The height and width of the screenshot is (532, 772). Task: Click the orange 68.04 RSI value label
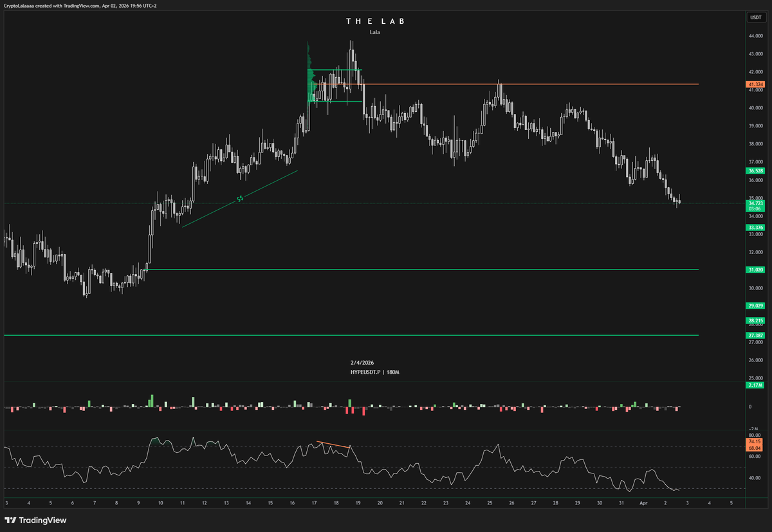755,448
